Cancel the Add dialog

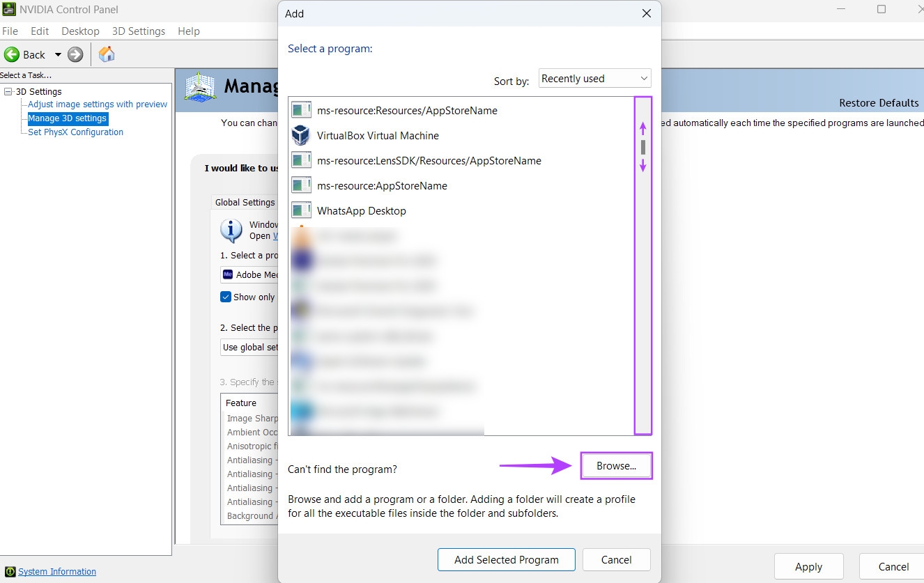point(616,559)
